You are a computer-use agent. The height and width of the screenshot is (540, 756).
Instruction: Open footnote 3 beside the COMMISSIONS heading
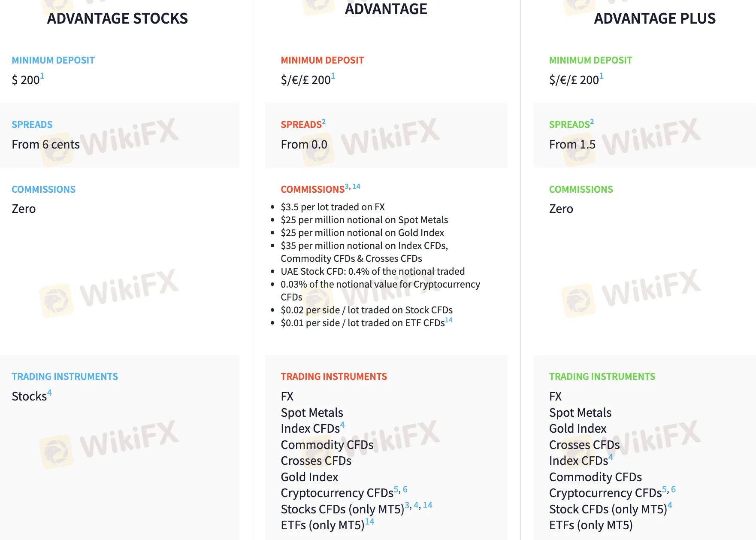click(x=347, y=187)
